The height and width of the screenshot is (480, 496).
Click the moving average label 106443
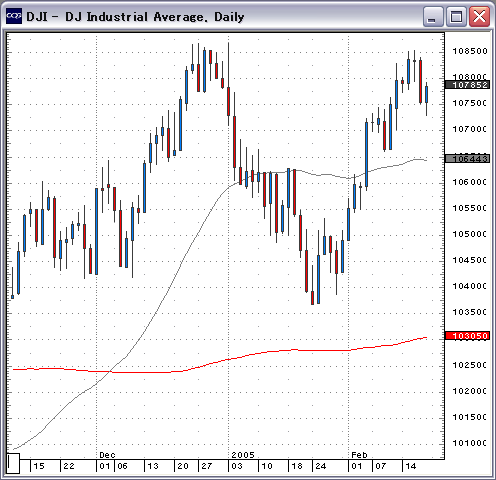point(467,159)
